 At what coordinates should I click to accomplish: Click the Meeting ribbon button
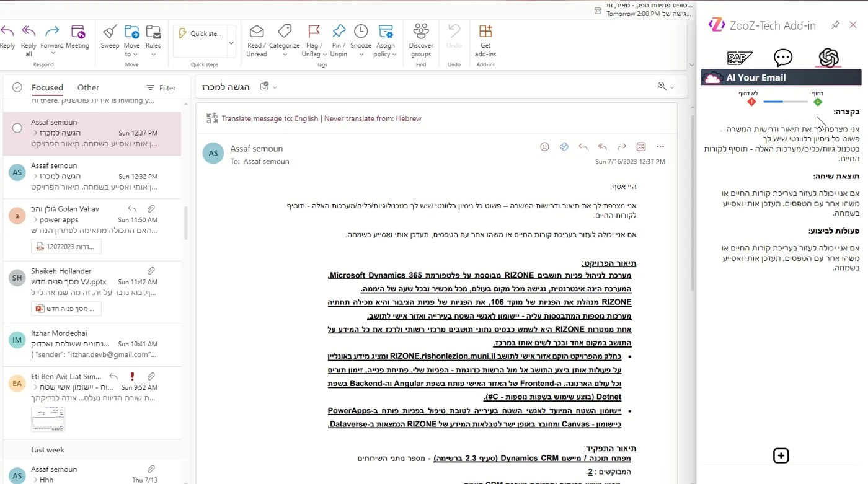tap(77, 37)
